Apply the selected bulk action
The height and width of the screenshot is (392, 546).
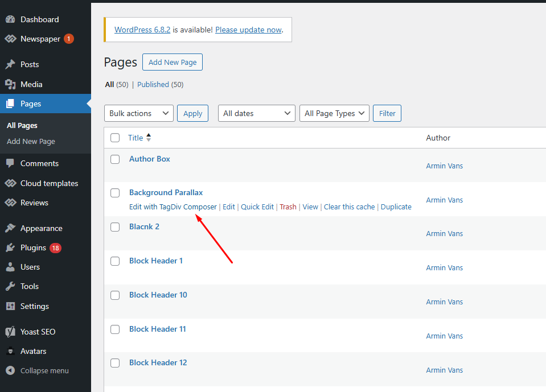[192, 113]
